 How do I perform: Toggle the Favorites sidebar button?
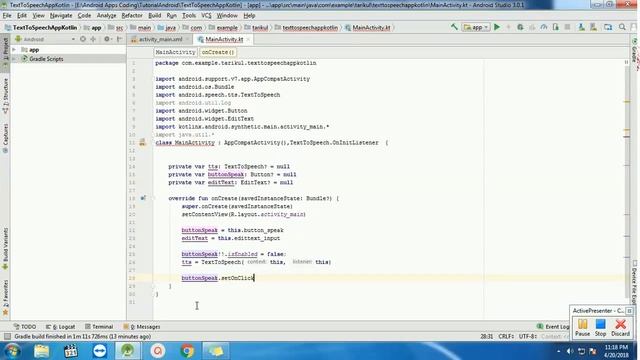pos(5,298)
